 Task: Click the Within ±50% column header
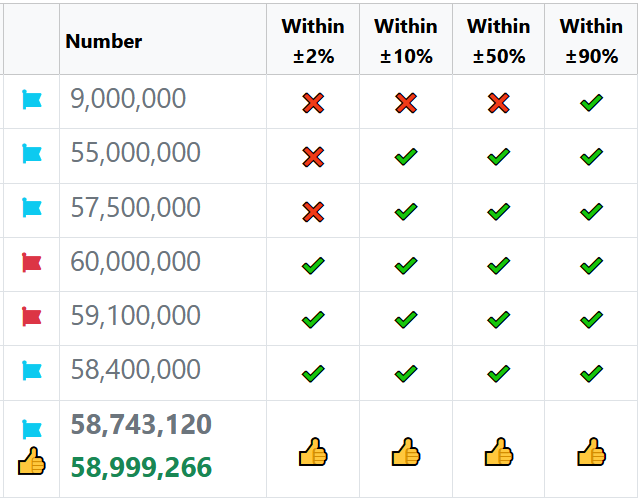[498, 41]
